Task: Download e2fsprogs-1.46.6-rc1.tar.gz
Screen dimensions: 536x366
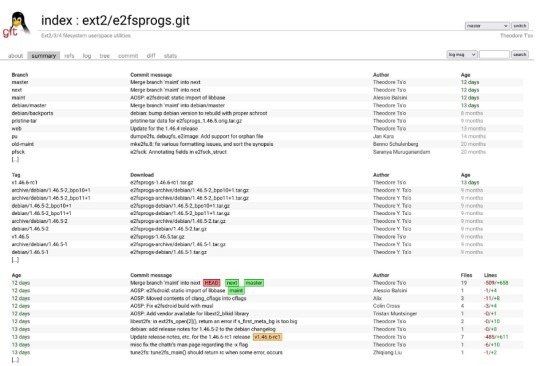Action: click(161, 182)
